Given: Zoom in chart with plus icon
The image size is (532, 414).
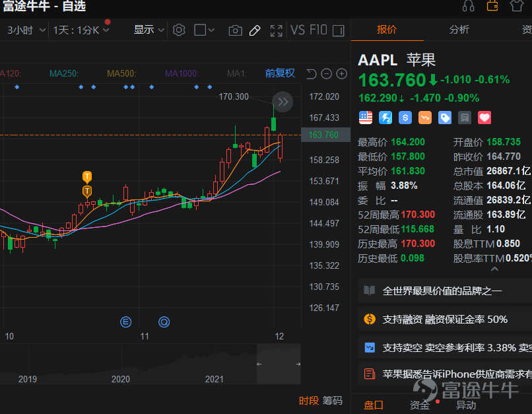Looking at the screenshot, I should [x=341, y=74].
